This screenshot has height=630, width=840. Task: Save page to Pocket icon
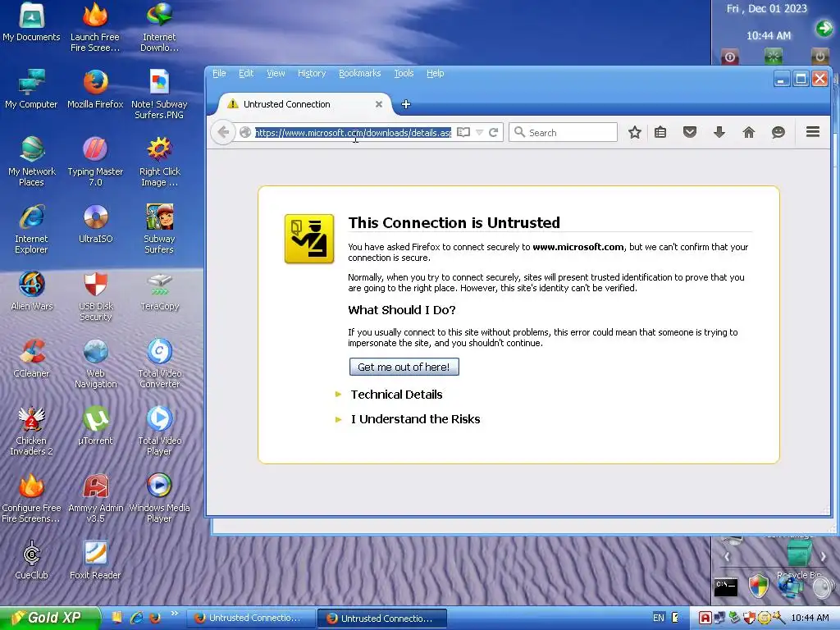(690, 132)
